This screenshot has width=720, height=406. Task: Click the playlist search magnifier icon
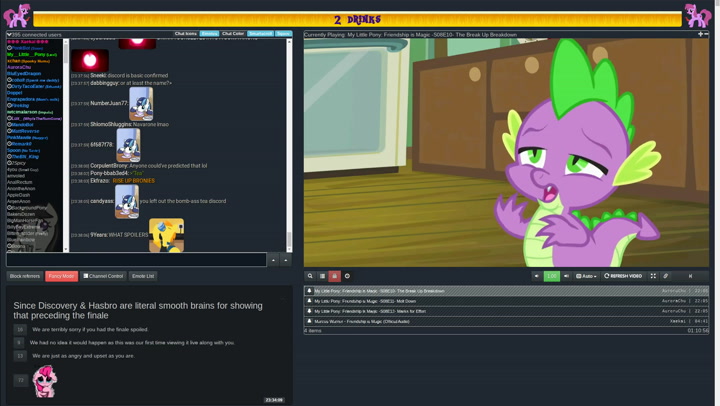(310, 276)
